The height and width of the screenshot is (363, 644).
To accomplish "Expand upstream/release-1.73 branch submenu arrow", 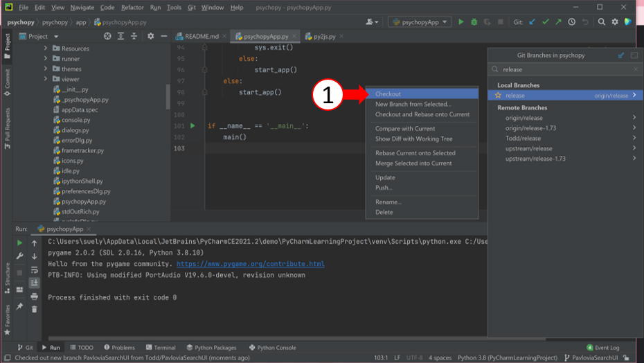I will click(x=634, y=158).
